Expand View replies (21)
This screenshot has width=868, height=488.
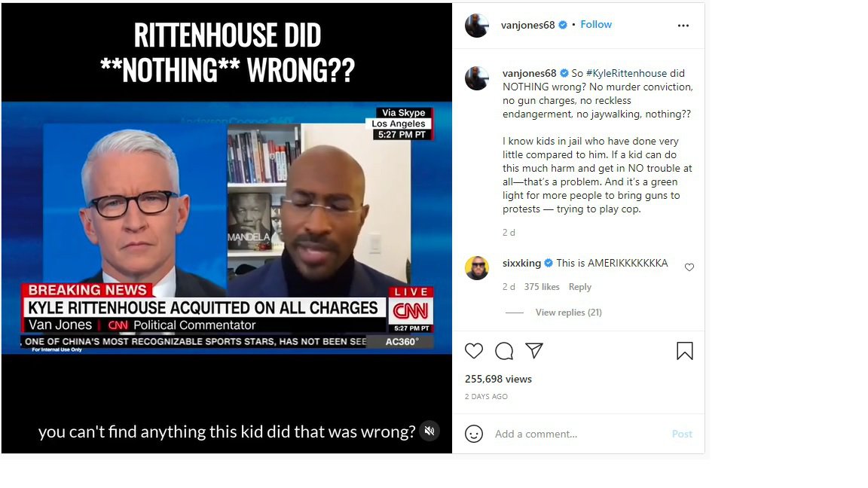[x=569, y=313]
